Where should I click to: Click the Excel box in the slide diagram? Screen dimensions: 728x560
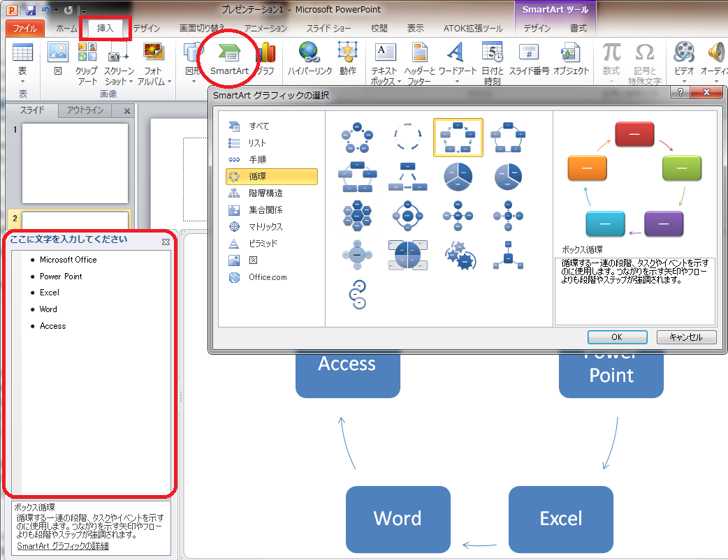click(561, 520)
